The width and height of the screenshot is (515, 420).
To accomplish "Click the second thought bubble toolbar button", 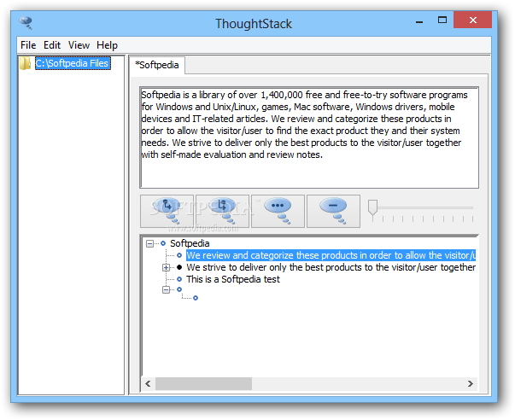I will pyautogui.click(x=222, y=211).
